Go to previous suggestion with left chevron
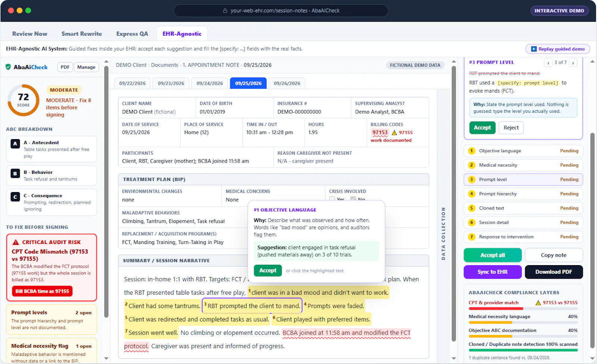597x364 pixels. tap(548, 63)
